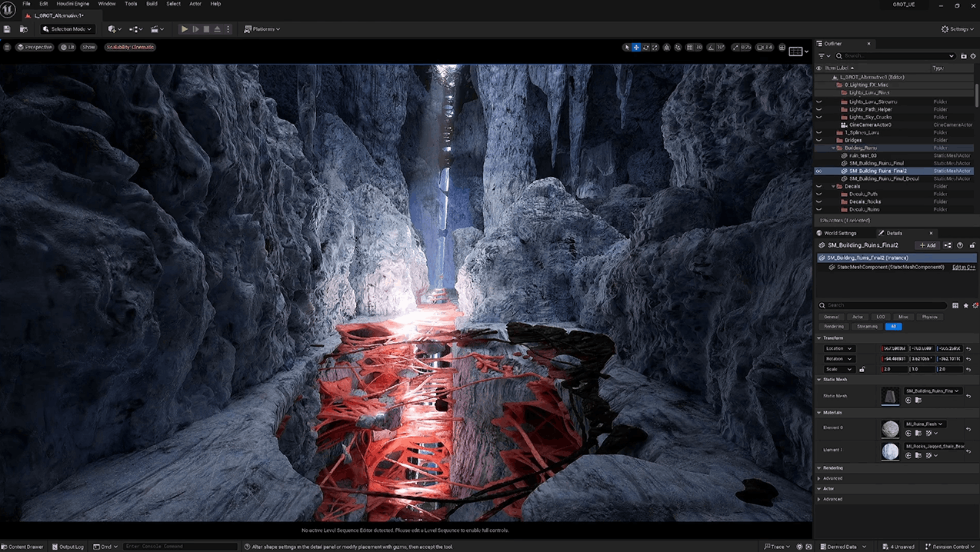The image size is (980, 552).
Task: Select ruin_test_03 in the Outliner
Action: tap(862, 155)
